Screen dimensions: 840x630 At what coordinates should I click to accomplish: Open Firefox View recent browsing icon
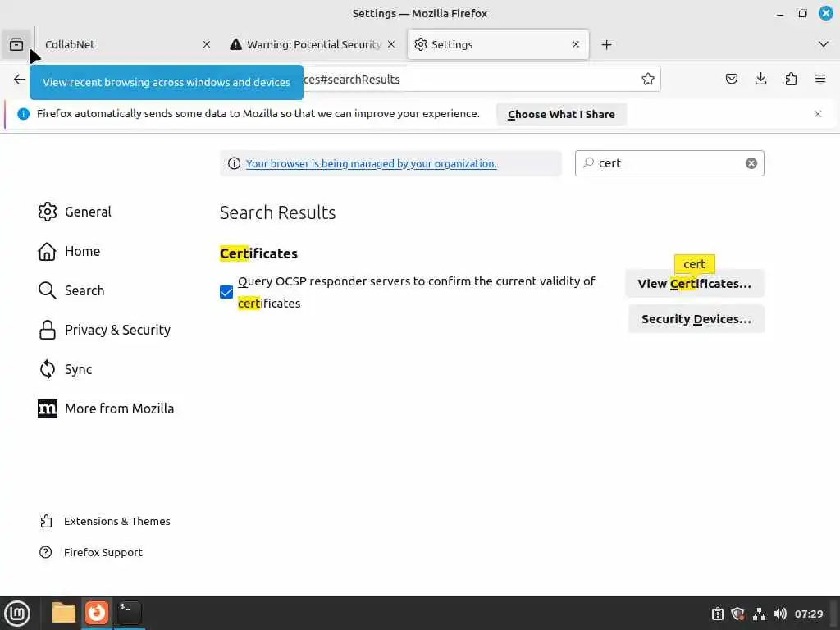pos(16,44)
